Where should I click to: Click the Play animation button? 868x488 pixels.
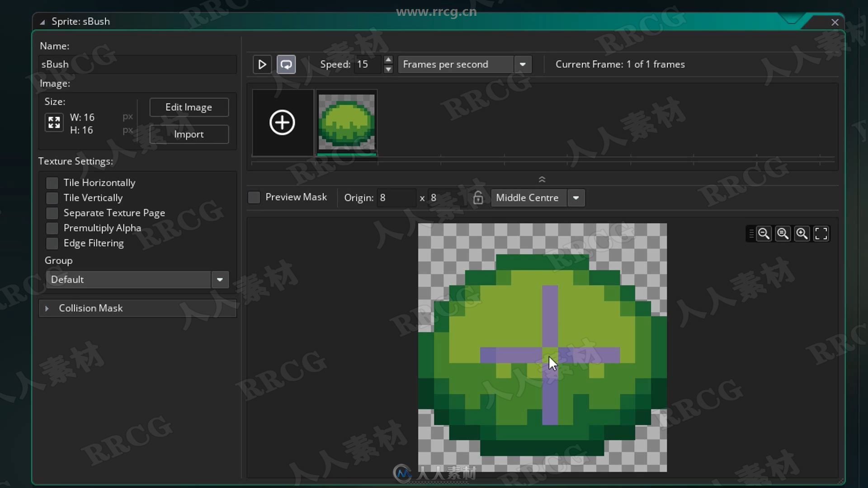coord(262,64)
